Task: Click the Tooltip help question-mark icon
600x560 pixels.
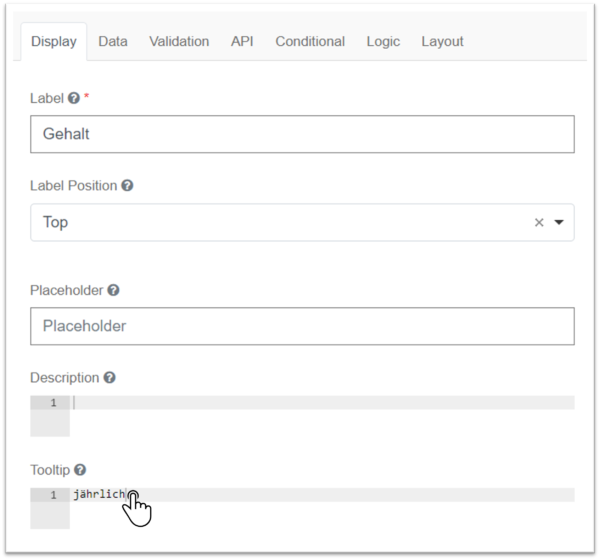Action: pos(80,470)
